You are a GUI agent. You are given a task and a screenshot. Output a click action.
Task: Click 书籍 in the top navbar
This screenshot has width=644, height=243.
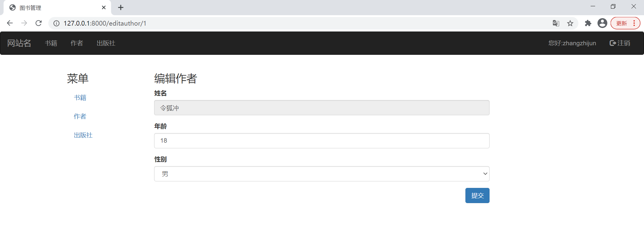tap(51, 43)
